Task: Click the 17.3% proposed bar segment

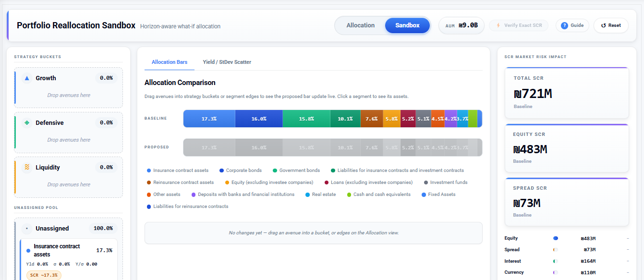Action: tap(209, 147)
